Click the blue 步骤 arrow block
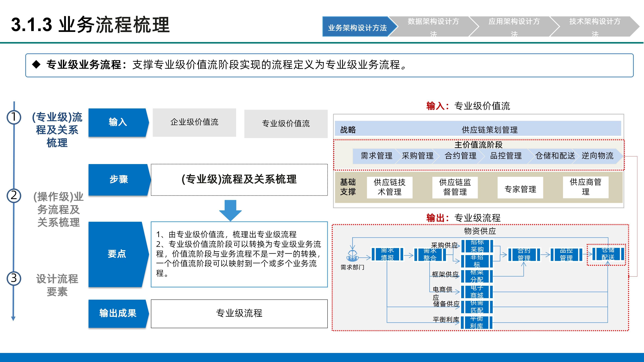The width and height of the screenshot is (644, 362). 120,180
